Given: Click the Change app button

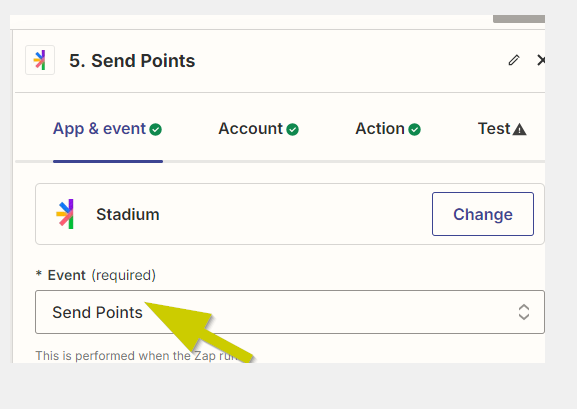Looking at the screenshot, I should [x=483, y=214].
